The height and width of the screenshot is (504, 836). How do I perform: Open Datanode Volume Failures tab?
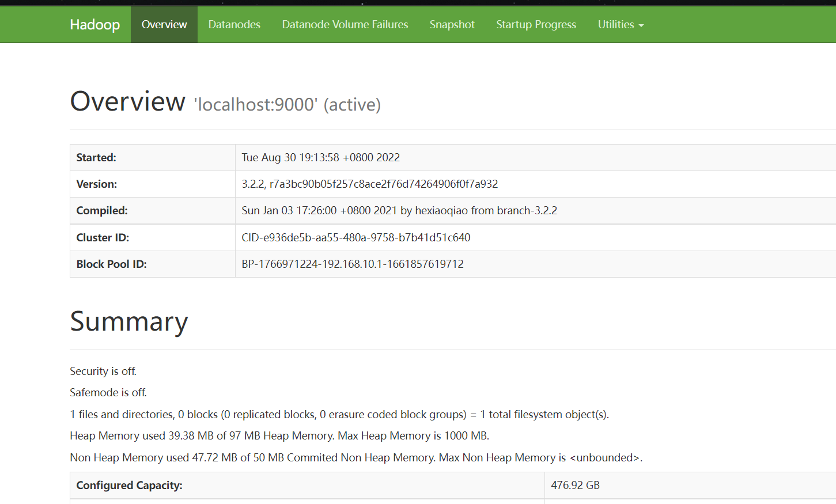point(345,24)
